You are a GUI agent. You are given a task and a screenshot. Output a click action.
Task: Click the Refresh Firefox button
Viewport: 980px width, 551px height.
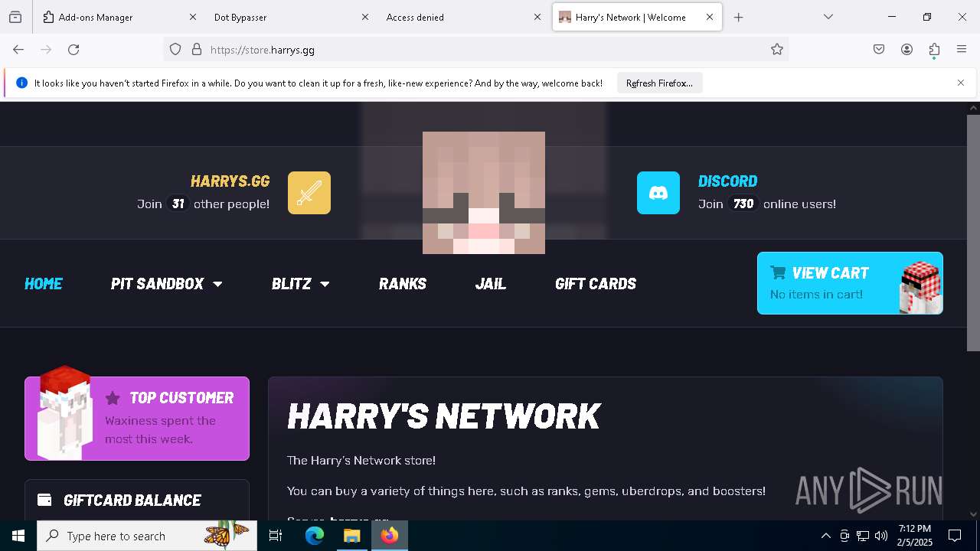coord(659,83)
